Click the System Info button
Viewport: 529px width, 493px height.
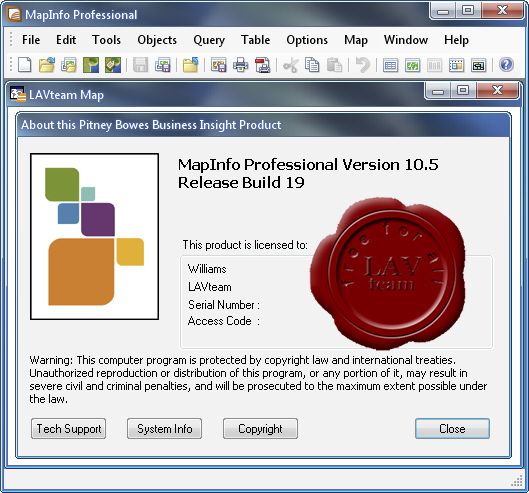pyautogui.click(x=165, y=429)
